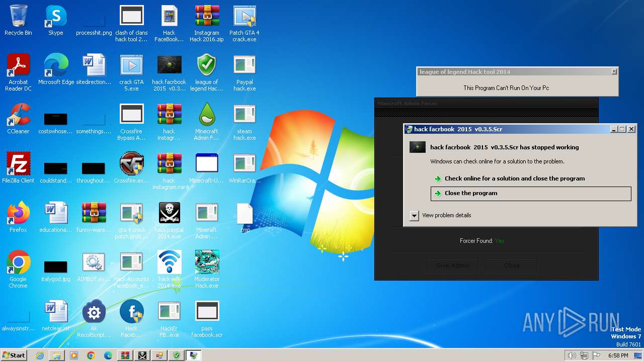The image size is (644, 362).
Task: Close the league of legend Hack tool window
Action: (x=614, y=72)
